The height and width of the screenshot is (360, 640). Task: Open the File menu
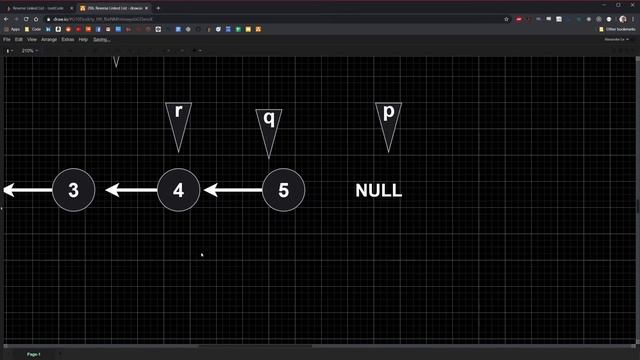coord(7,40)
